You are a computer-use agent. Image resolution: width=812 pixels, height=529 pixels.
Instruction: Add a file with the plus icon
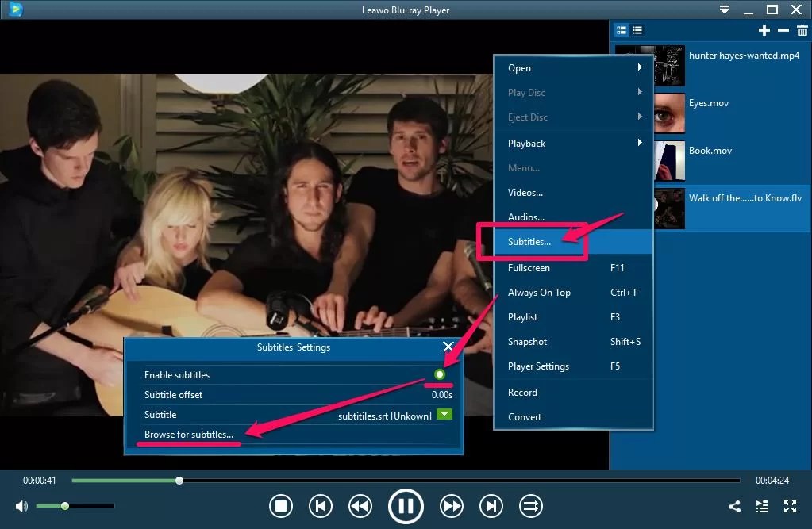pos(764,30)
